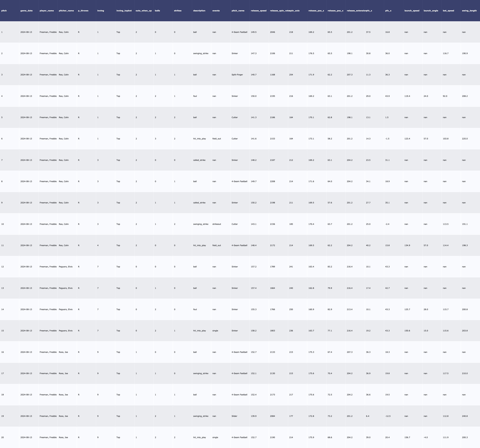Image resolution: width=480 pixels, height=448 pixels.
Task: Click release speed 158.2 cell
Action: click(254, 331)
